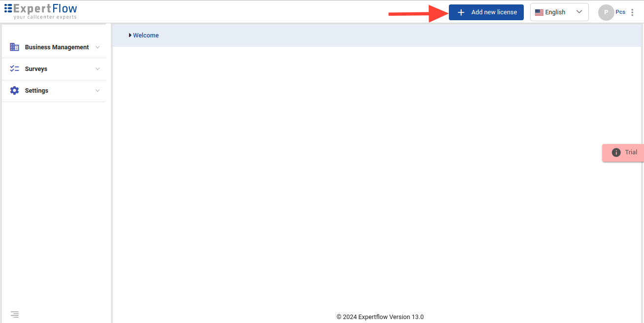The image size is (644, 323).
Task: Click the plus icon for new license
Action: click(x=461, y=12)
